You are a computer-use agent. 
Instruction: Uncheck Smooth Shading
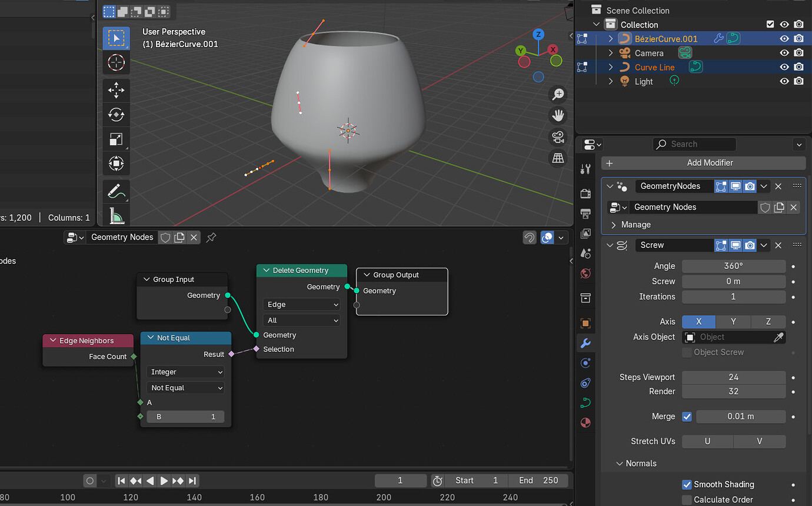coord(687,485)
